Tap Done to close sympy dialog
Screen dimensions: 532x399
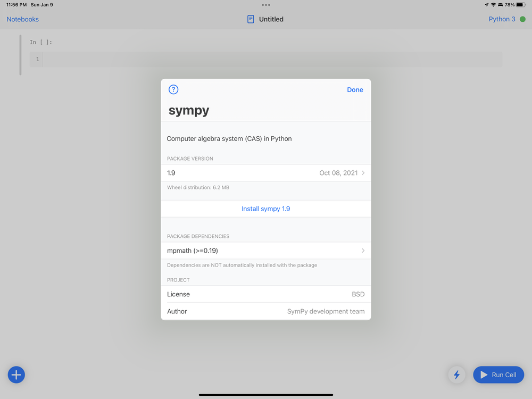[355, 89]
